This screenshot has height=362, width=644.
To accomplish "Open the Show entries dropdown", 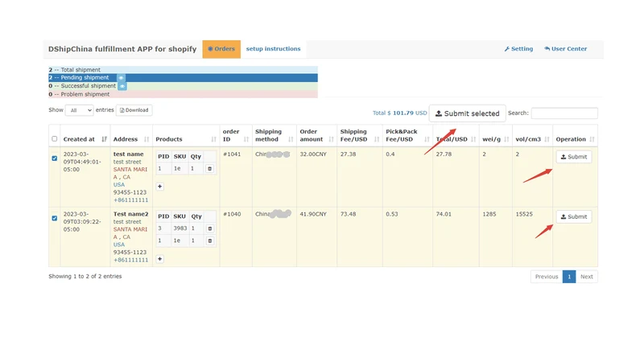I will coord(79,110).
